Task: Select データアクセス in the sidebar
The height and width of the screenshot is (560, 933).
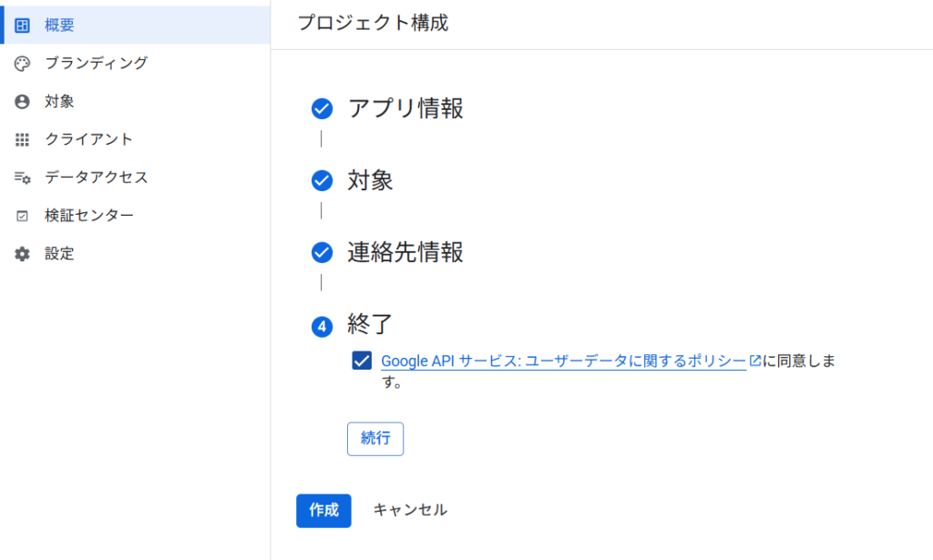Action: 96,178
